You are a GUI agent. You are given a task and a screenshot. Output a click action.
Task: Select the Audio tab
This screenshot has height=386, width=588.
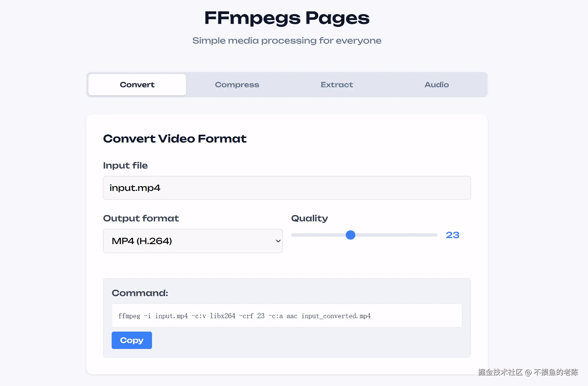[436, 85]
